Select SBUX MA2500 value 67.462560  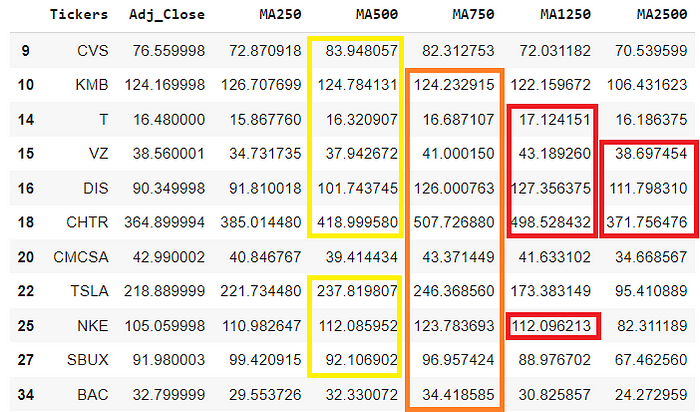pyautogui.click(x=651, y=359)
